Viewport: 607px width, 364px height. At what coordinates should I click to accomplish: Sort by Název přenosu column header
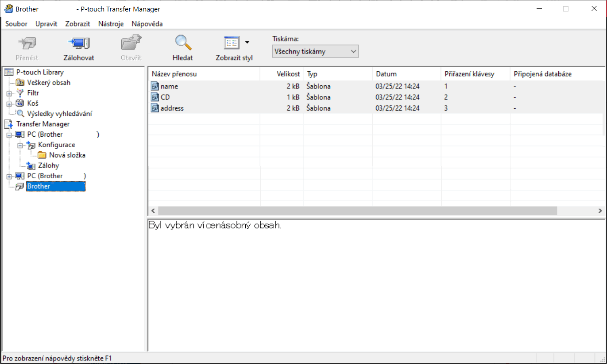(x=204, y=74)
